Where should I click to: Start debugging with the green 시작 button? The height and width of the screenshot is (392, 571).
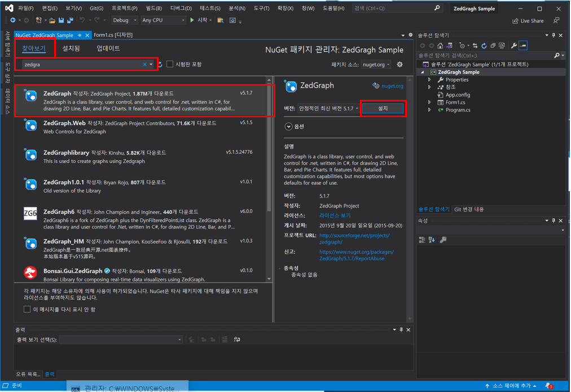199,20
